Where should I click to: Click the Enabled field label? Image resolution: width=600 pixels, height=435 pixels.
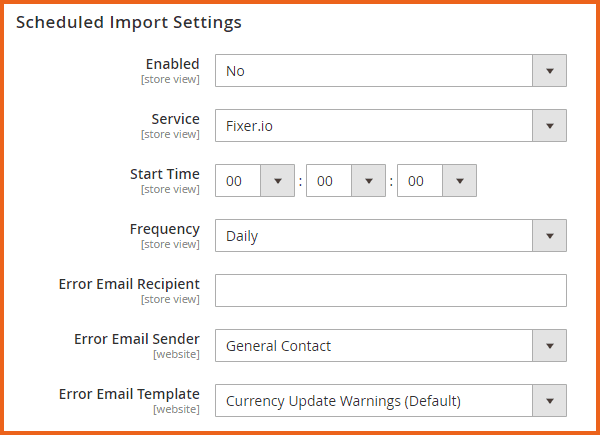tap(173, 64)
